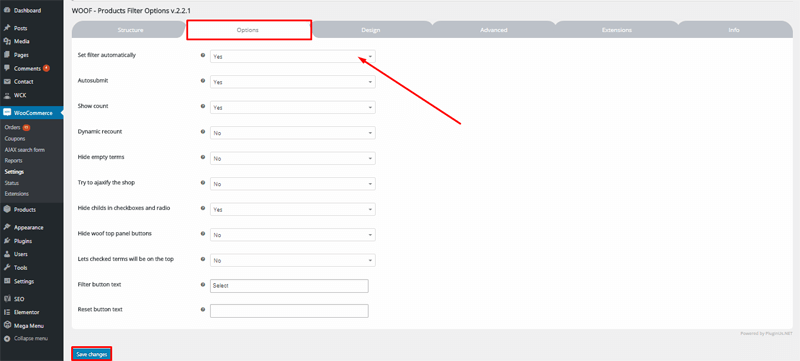
Task: Open the Hide empty terms dropdown
Action: pos(293,158)
